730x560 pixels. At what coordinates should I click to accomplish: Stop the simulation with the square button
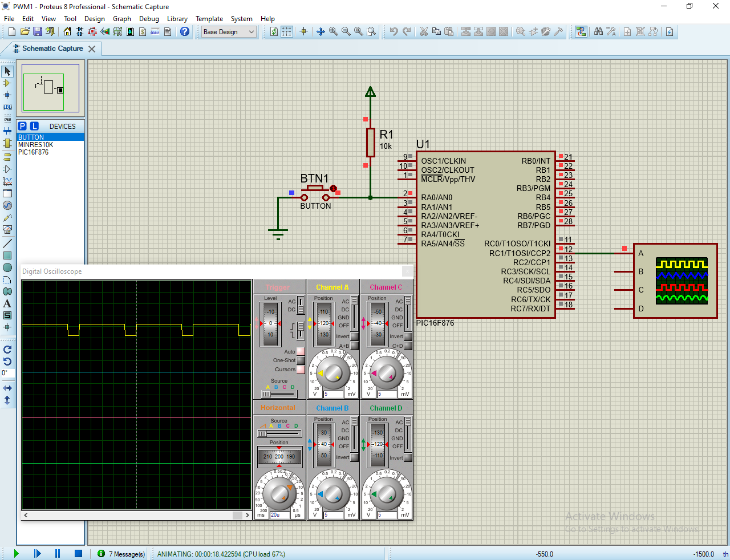pos(79,553)
